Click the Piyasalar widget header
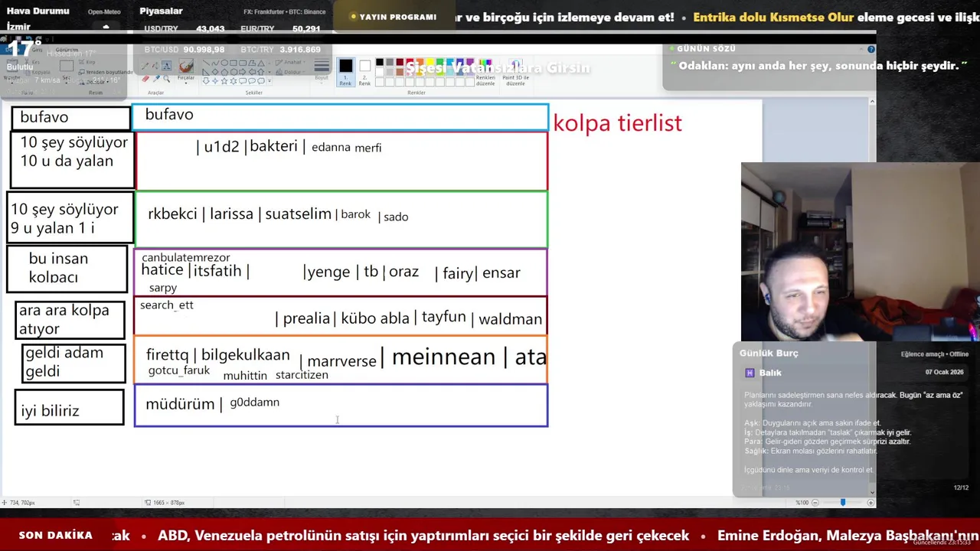Screen dimensions: 980x551 (x=161, y=11)
